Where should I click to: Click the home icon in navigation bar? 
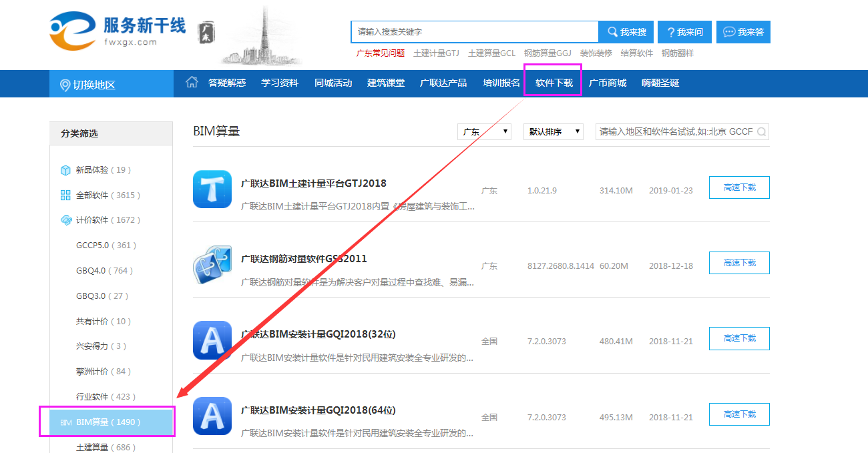click(x=192, y=82)
